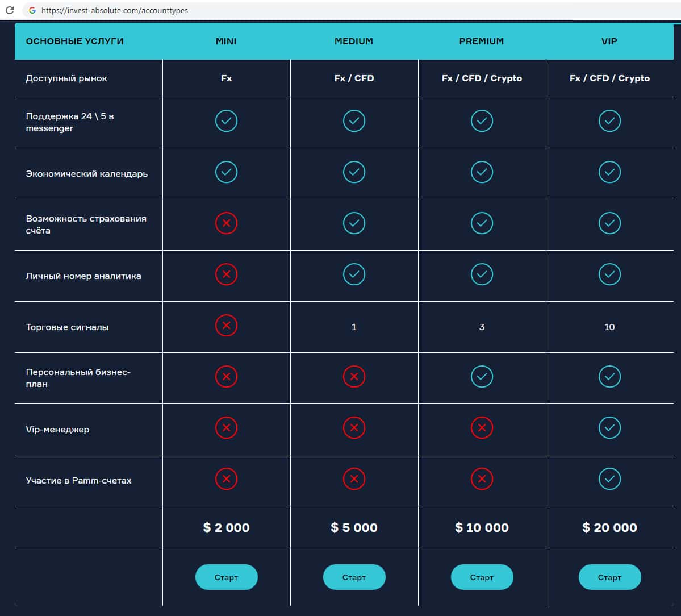Click PREMIUM red cross in Vip-менеджер row
Image resolution: width=681 pixels, height=616 pixels.
[482, 428]
